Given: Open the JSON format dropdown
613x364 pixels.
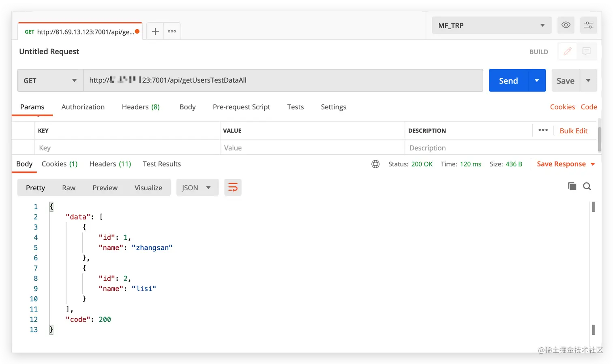Looking at the screenshot, I should point(197,187).
